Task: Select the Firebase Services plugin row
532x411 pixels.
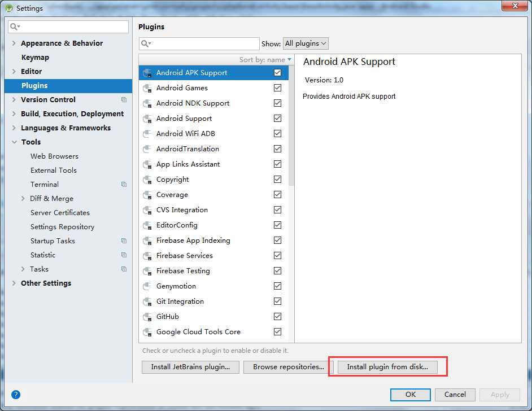Action: point(213,256)
